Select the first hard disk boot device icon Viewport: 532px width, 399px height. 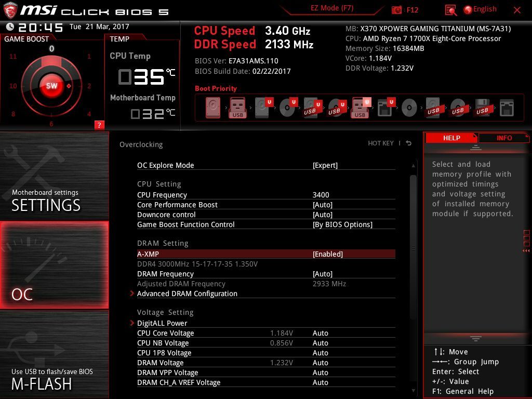click(x=212, y=108)
